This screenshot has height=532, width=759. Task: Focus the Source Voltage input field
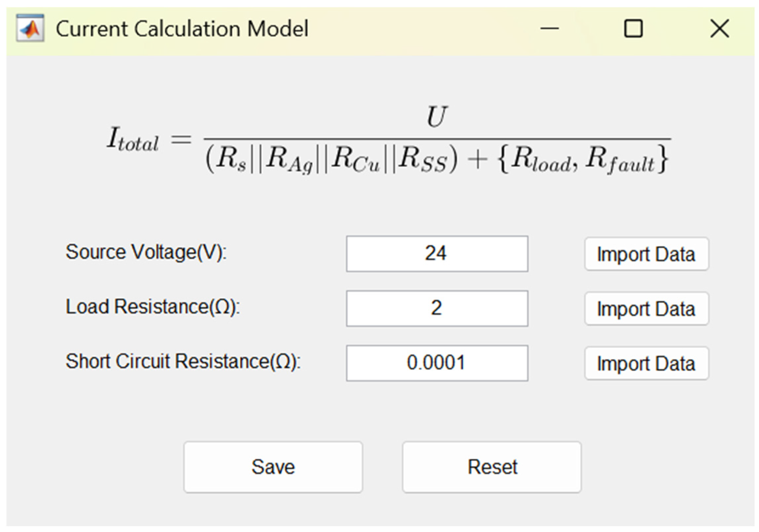click(437, 254)
